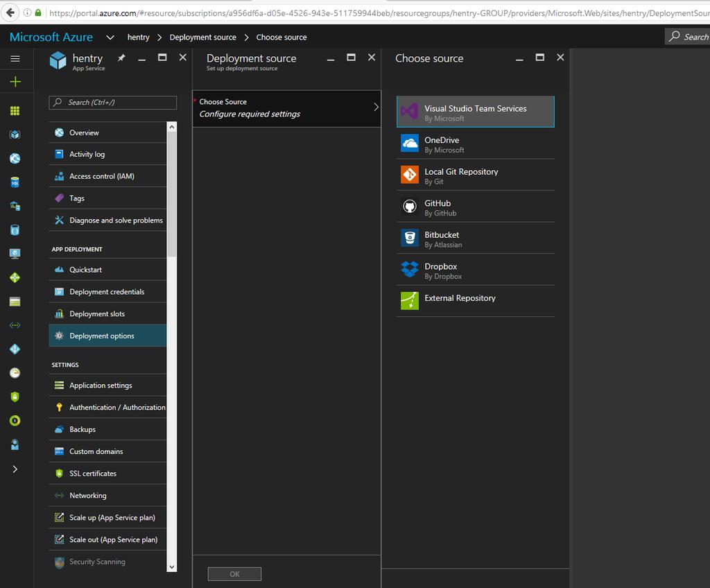Expand Choose Source required settings row

pos(286,108)
